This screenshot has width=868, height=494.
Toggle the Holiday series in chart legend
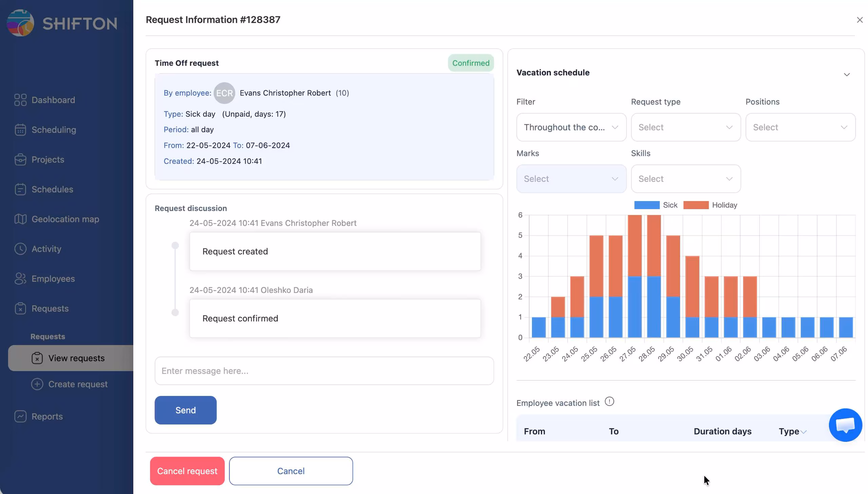tap(696, 205)
